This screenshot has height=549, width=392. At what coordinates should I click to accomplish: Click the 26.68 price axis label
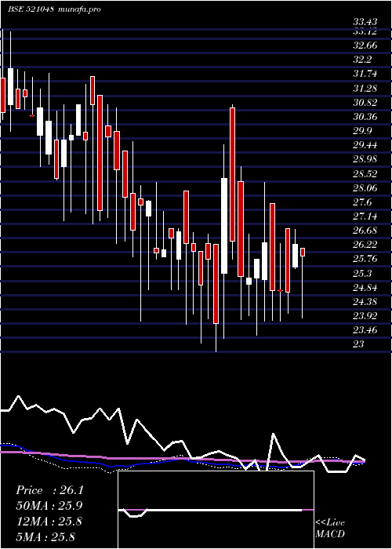[x=365, y=231]
